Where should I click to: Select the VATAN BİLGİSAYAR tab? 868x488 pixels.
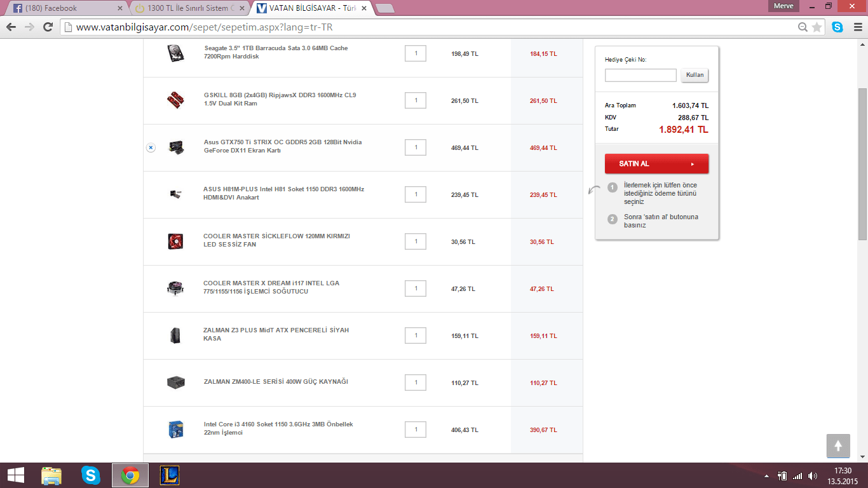coord(311,8)
